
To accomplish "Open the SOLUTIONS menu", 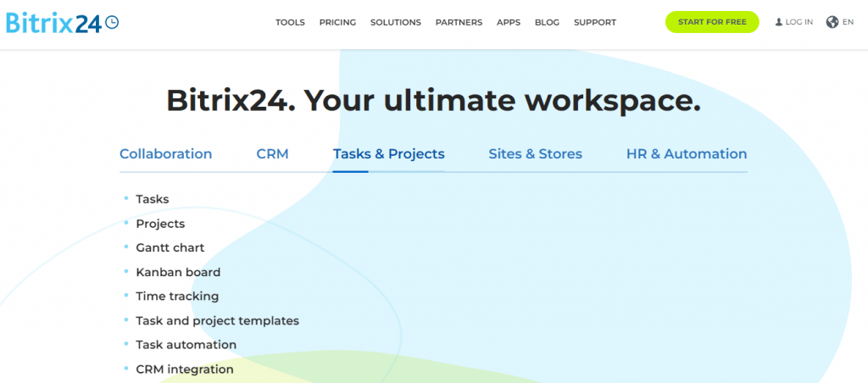I will 396,23.
